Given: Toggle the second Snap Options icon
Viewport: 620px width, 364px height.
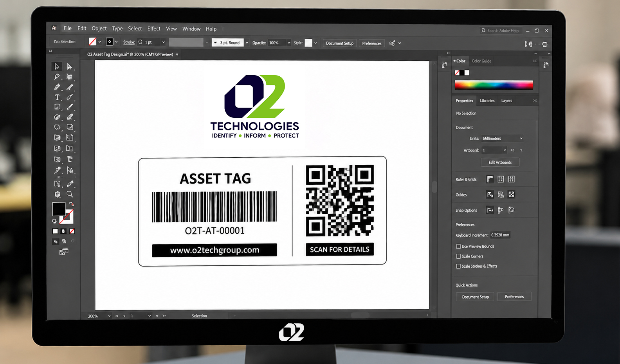Looking at the screenshot, I should coord(501,210).
